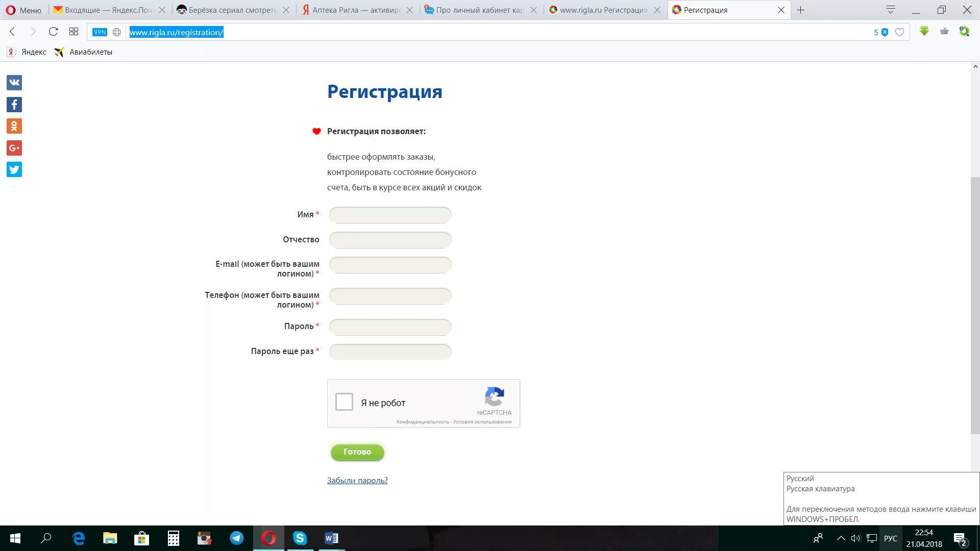The width and height of the screenshot is (980, 551).
Task: Expand hidden system tray icons chevron
Action: coord(841,538)
